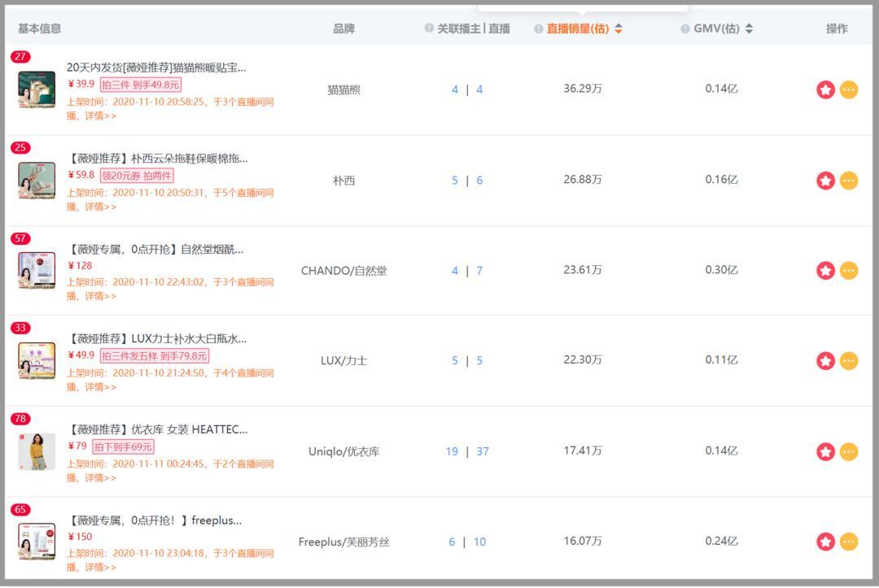This screenshot has height=588, width=879.
Task: Click the 品牌 column header
Action: point(343,28)
